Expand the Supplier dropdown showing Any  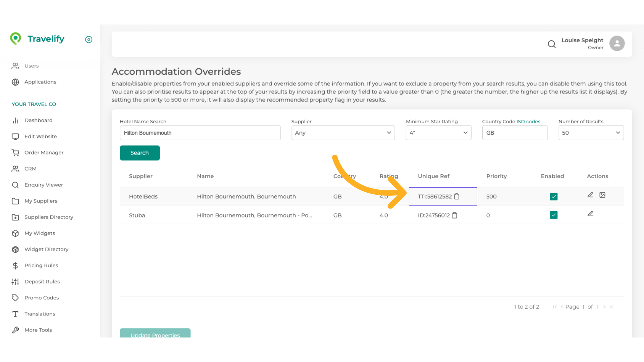coord(343,133)
